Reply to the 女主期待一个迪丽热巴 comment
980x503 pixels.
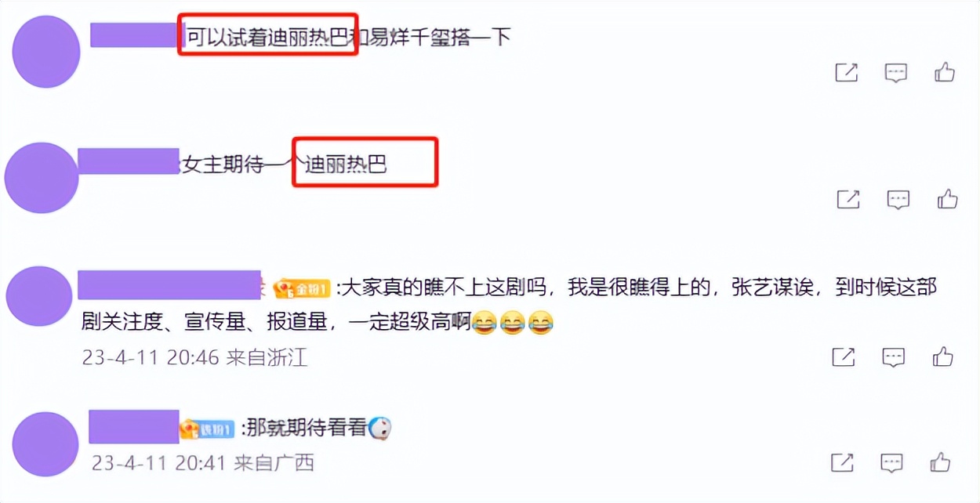point(898,199)
